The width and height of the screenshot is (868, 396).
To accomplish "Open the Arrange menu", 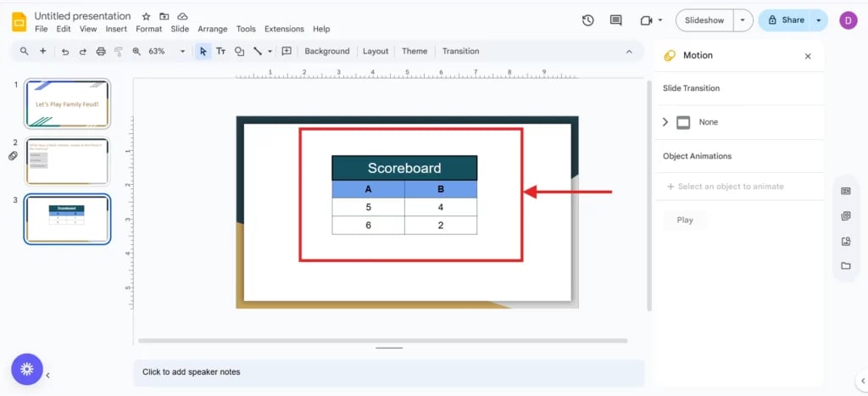I will pyautogui.click(x=212, y=29).
